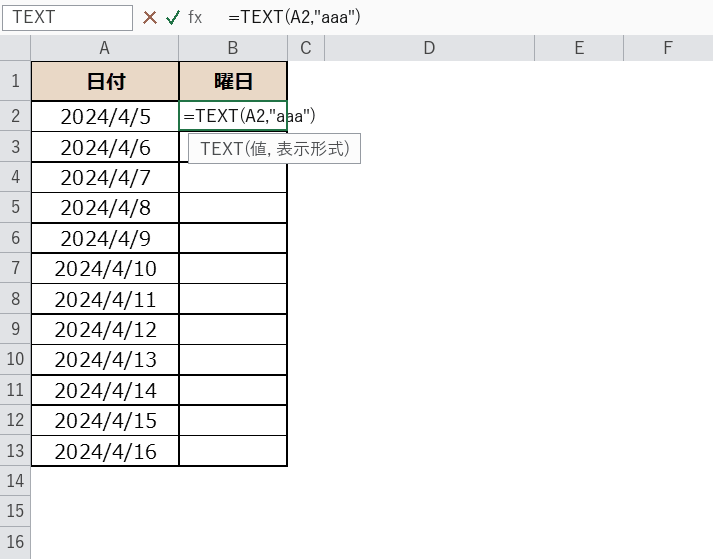713x559 pixels.
Task: Select column B header
Action: (x=233, y=48)
